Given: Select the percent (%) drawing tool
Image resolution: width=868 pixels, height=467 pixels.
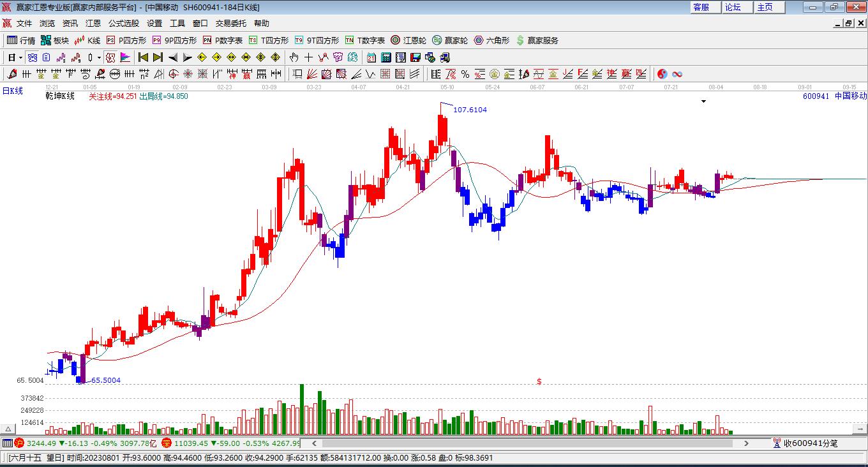Looking at the screenshot, I should (x=465, y=74).
